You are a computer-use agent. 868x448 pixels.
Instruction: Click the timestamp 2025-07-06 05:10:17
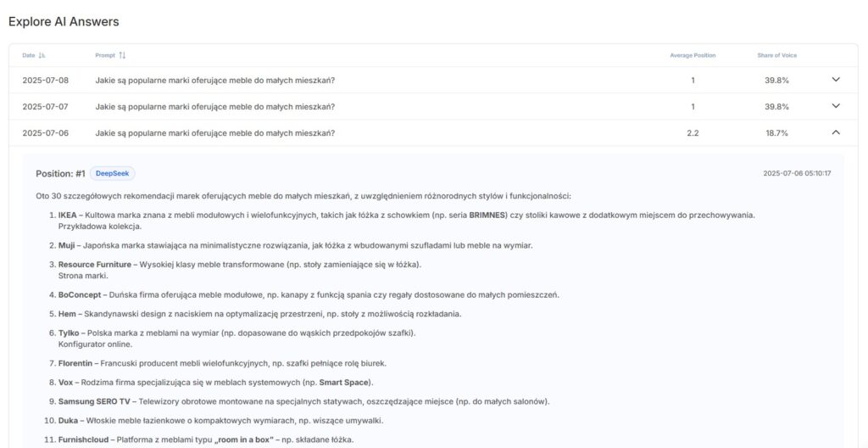(797, 174)
